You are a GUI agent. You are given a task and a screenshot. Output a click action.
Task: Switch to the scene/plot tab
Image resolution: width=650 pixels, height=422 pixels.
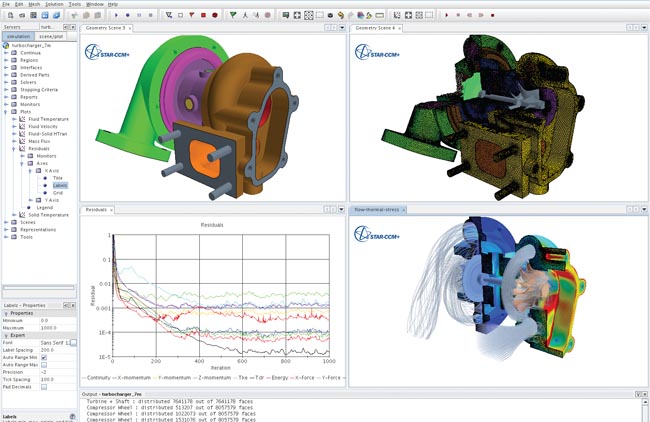click(x=51, y=36)
